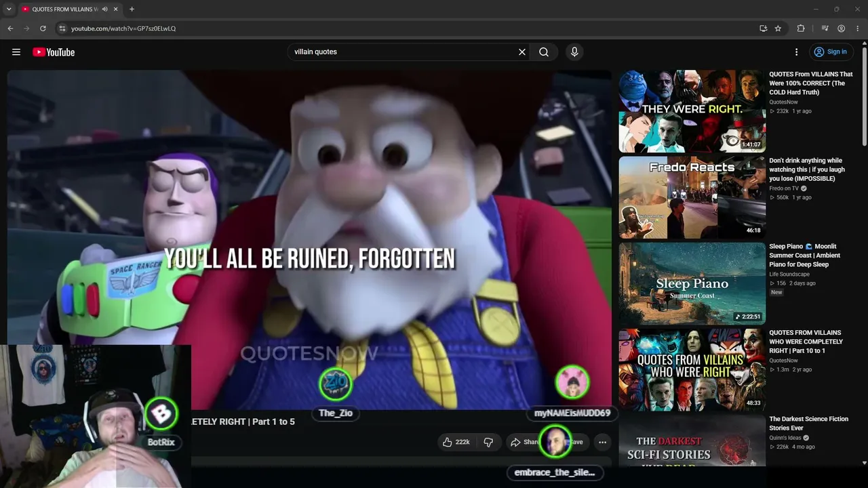Click scrollbar down arrow at bottom
The image size is (868, 488).
[x=864, y=463]
